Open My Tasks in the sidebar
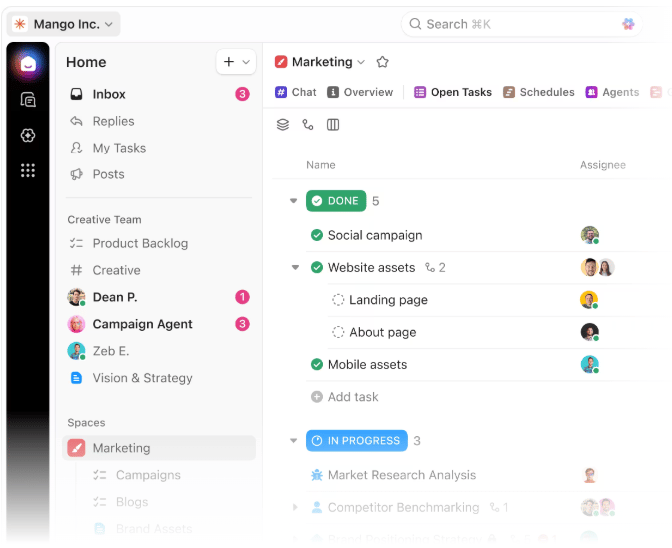This screenshot has width=672, height=548. point(159,148)
